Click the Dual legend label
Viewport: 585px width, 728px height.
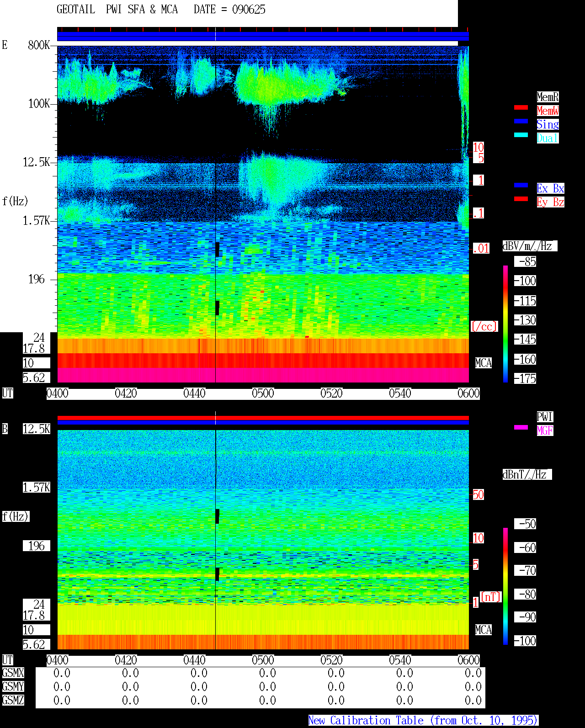(548, 138)
